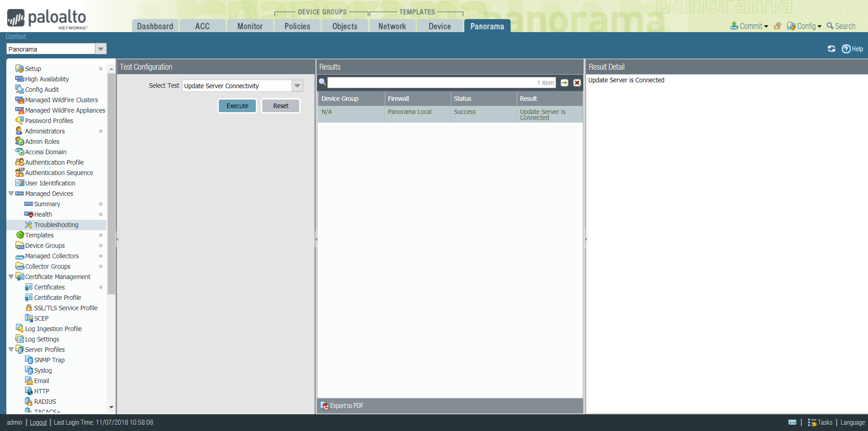Open the Device tab
868x431 pixels.
pos(440,26)
